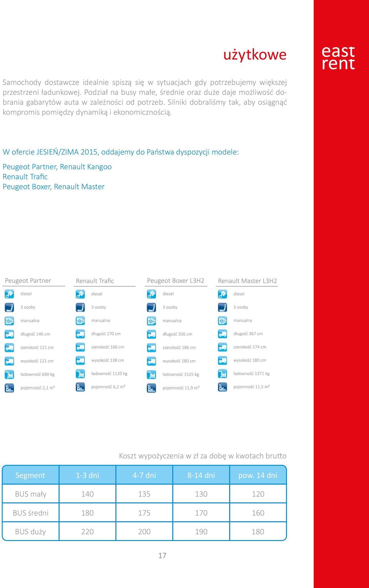
Task: Click the diesel engine icon under Peugeot Boxer L3H2
Action: click(x=151, y=294)
